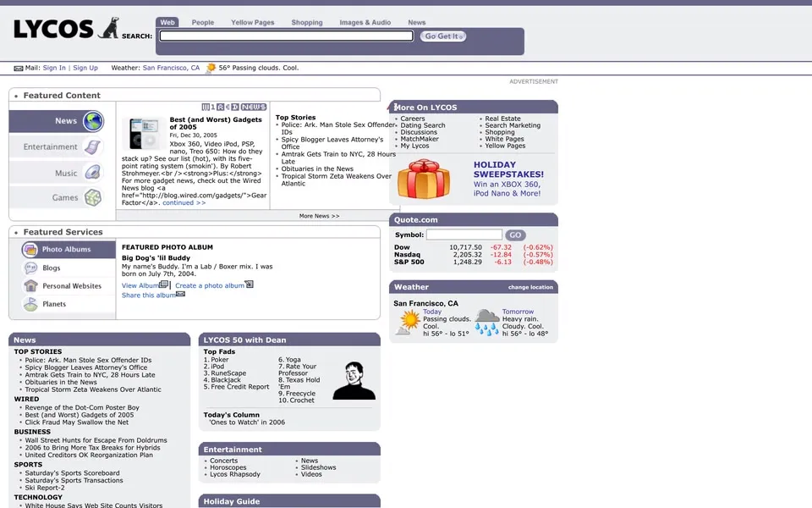Click the Games dice icon

click(93, 197)
